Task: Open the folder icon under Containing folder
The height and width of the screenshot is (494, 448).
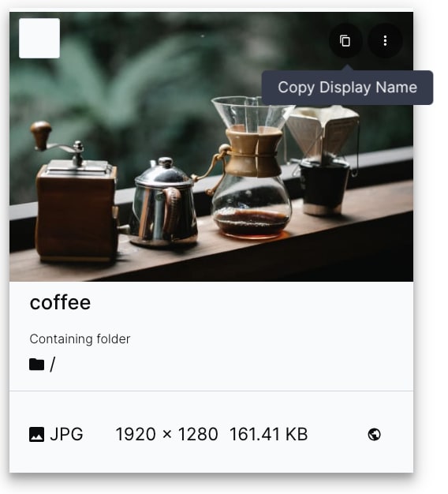Action: [36, 365]
